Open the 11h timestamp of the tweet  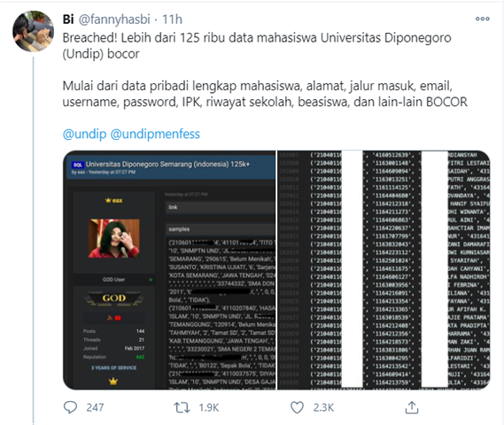tap(172, 19)
